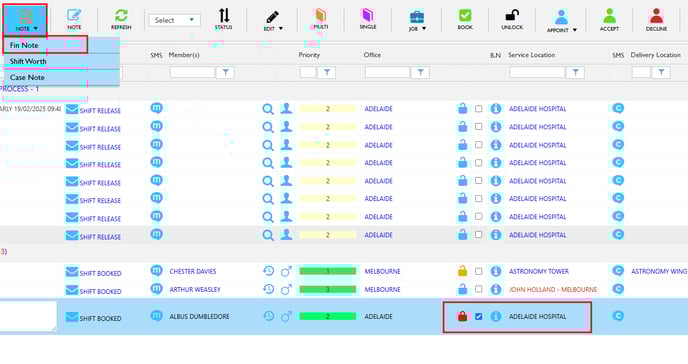Click magnifier search icon in row dated 19/02/2025
This screenshot has height=364, width=688.
point(268,109)
